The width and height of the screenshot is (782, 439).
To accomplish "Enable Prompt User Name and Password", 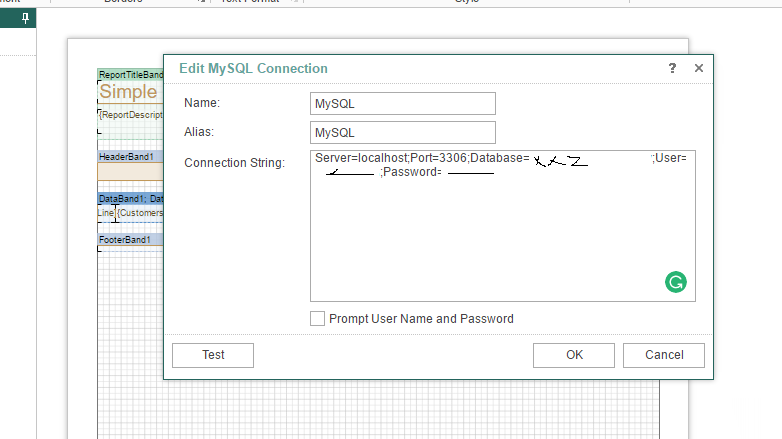I will (317, 318).
